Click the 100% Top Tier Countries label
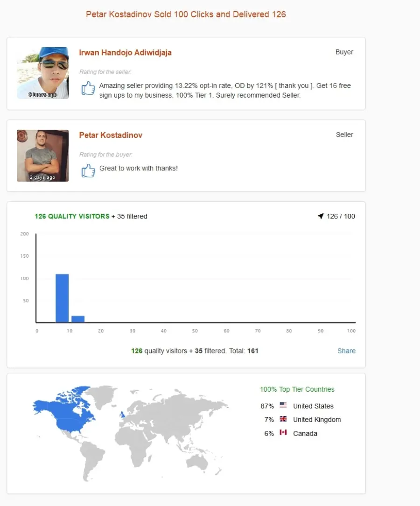Image resolution: width=420 pixels, height=506 pixels. coord(297,389)
